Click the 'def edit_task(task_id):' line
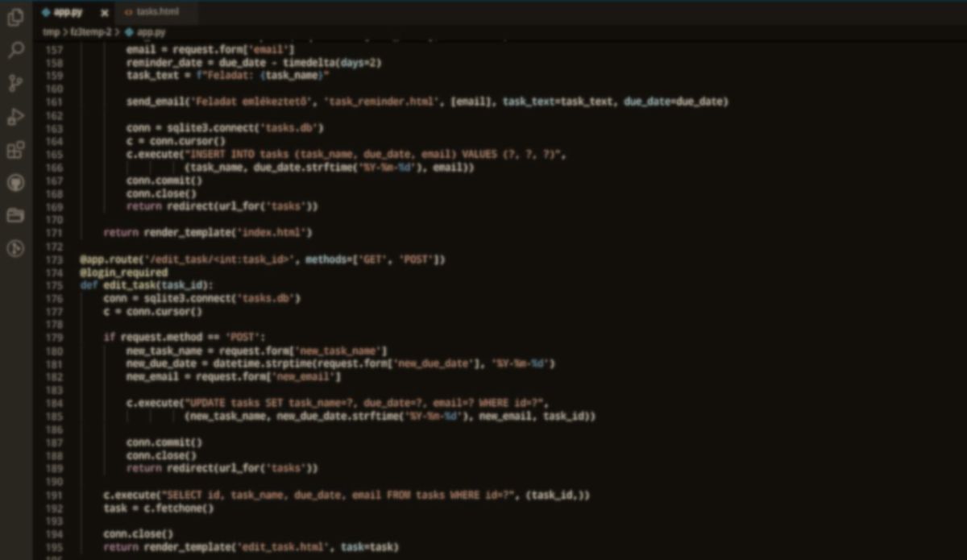Image resolution: width=967 pixels, height=560 pixels. [x=146, y=285]
